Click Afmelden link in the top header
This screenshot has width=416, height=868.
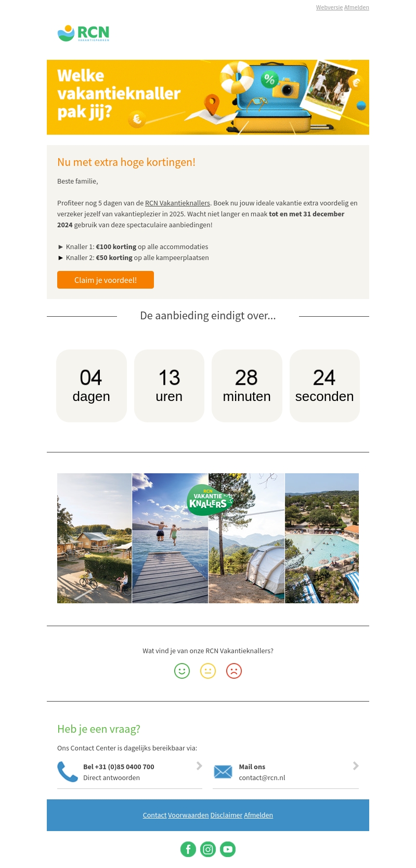[357, 7]
